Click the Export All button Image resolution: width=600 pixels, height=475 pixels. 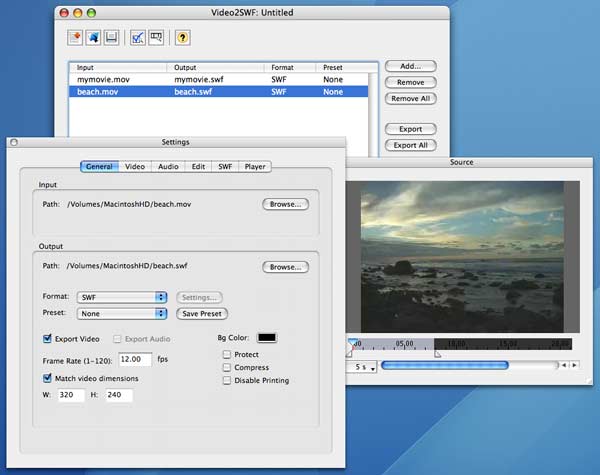tap(410, 146)
